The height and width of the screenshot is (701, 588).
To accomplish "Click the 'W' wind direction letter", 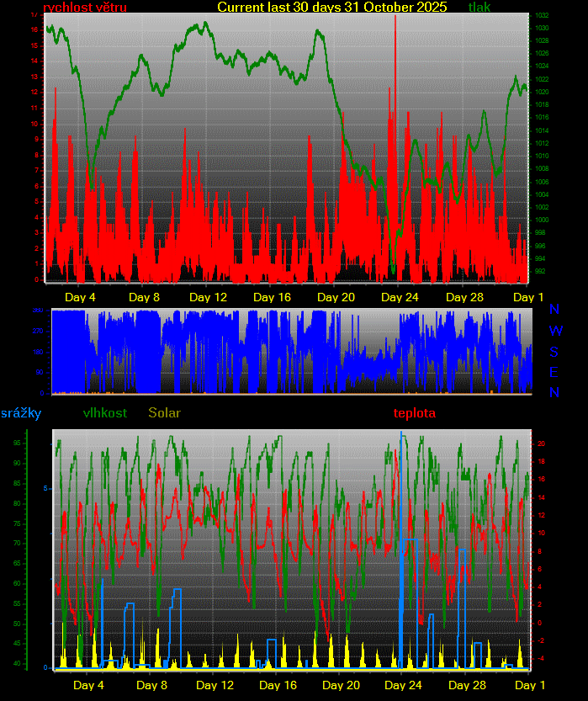I will click(554, 331).
